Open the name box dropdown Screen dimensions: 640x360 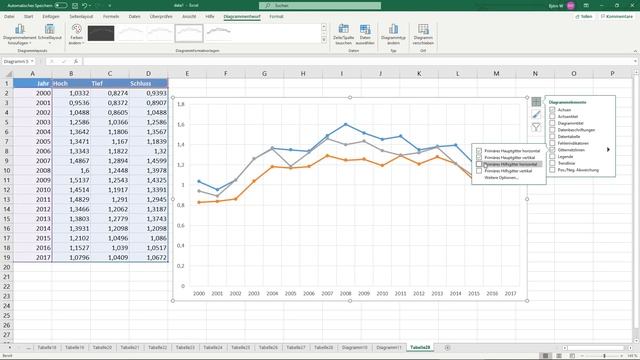pyautogui.click(x=32, y=61)
